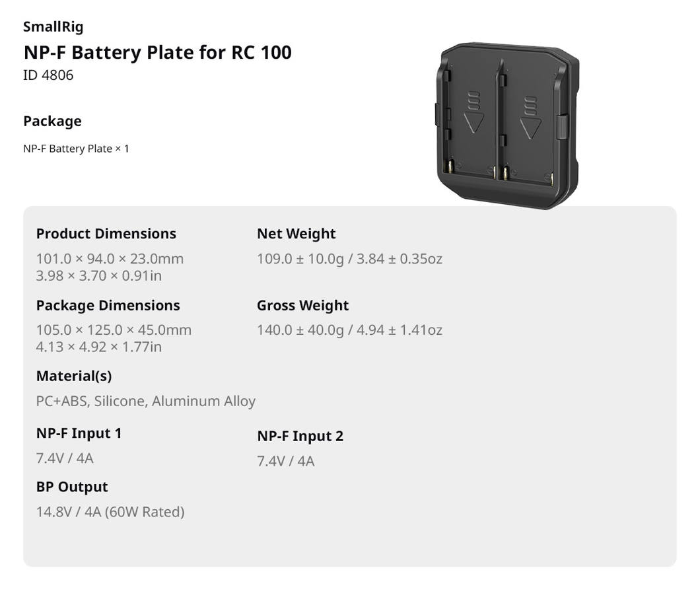Click the Material(s) heading
The image size is (700, 599).
pyautogui.click(x=74, y=376)
